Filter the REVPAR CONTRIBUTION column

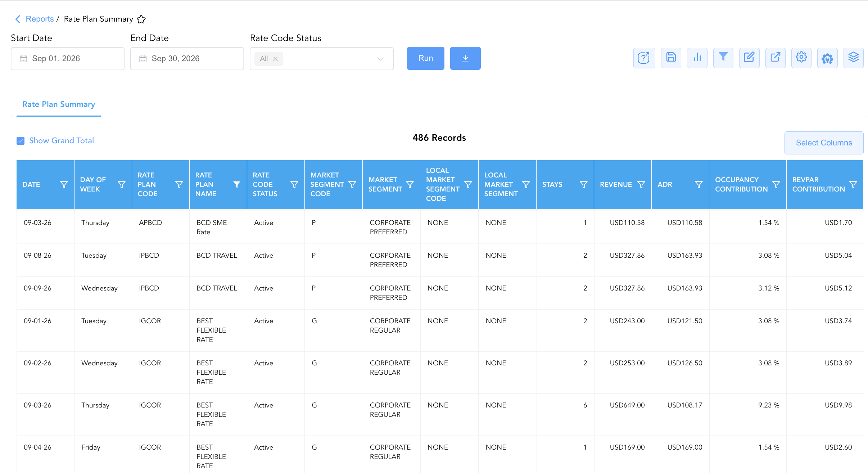click(853, 185)
